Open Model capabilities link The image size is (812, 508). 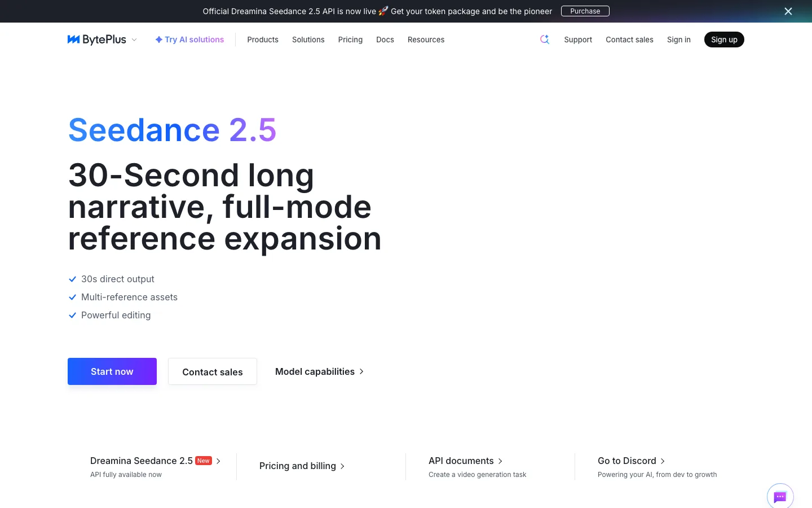click(x=320, y=371)
